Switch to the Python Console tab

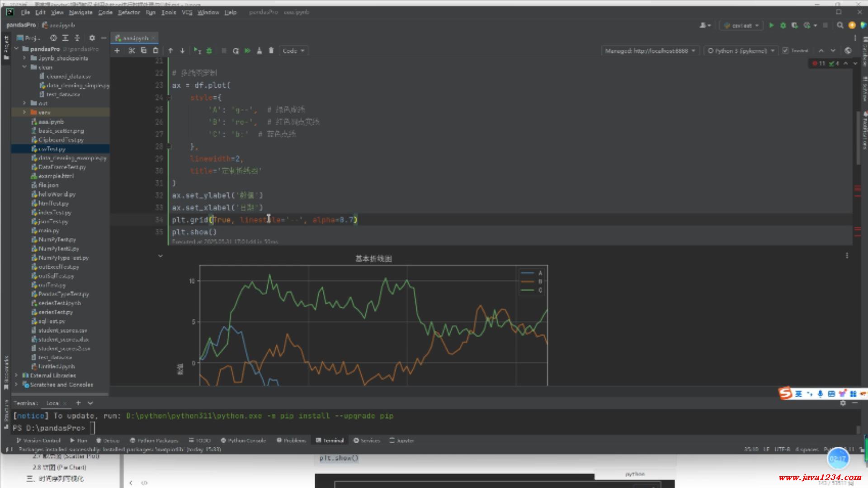coord(243,440)
